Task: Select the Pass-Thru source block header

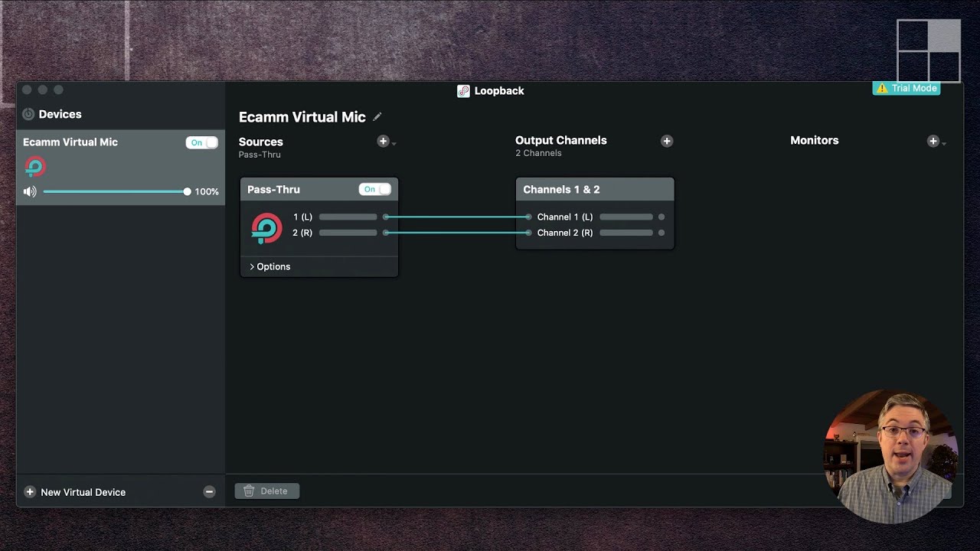Action: point(319,189)
